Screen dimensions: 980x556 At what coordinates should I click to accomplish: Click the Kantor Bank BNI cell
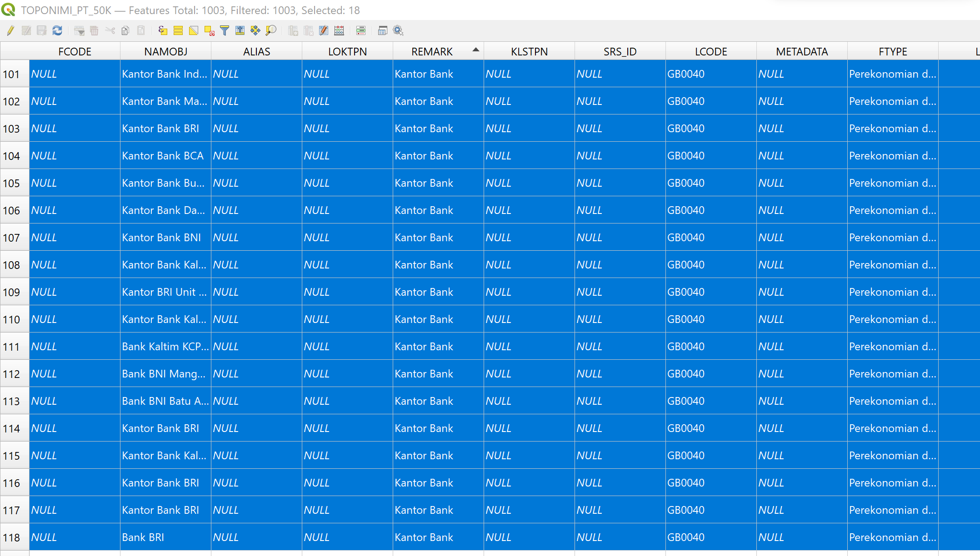click(161, 238)
